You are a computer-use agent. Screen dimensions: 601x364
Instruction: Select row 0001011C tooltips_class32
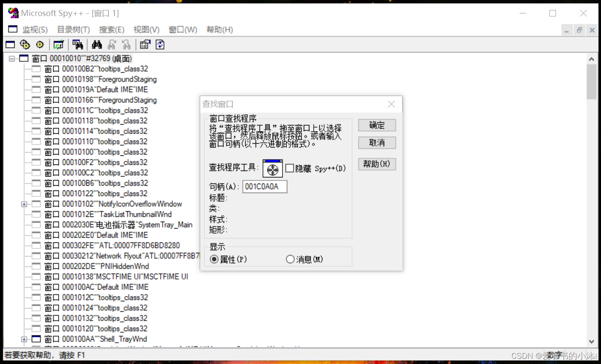coord(96,110)
